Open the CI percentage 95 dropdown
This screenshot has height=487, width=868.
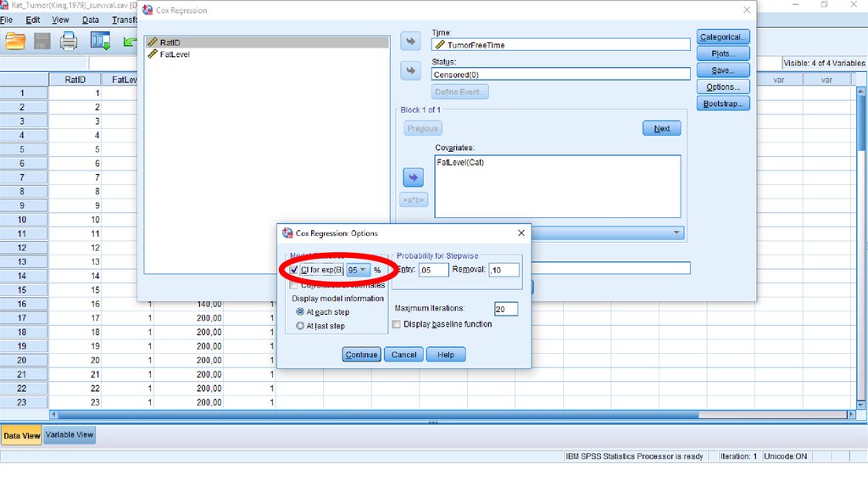pos(358,270)
